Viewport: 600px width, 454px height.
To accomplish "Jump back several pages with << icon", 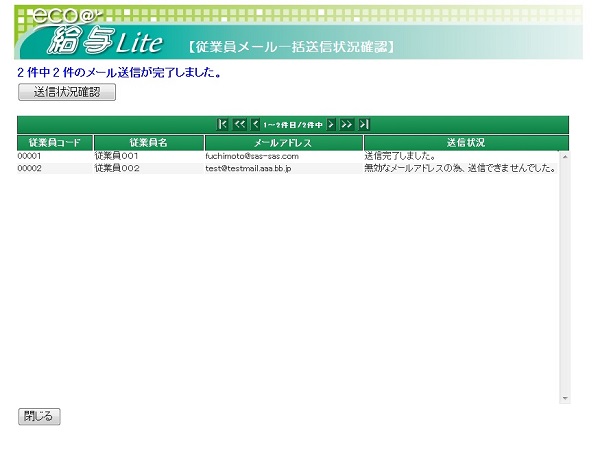I will 240,124.
